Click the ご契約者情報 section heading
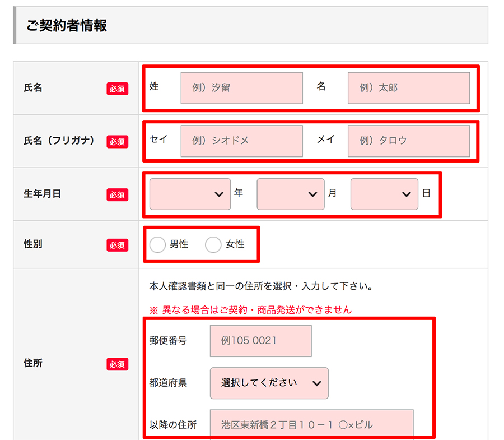The height and width of the screenshot is (440, 504). tap(67, 26)
